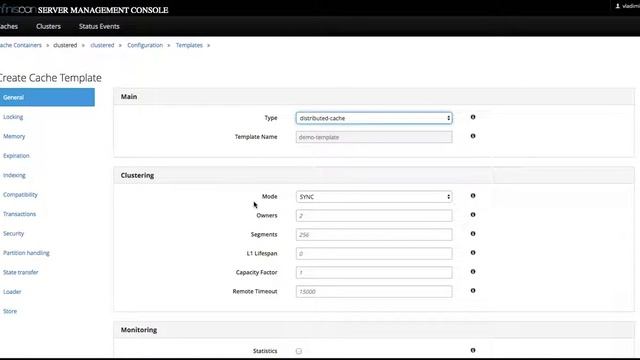Click info icon for clustering Mode

point(473,196)
